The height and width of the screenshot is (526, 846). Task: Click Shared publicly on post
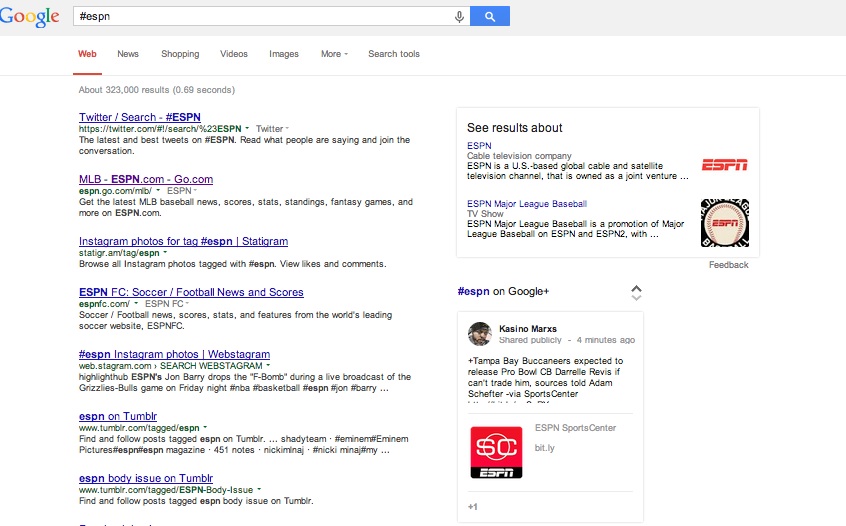pyautogui.click(x=530, y=340)
